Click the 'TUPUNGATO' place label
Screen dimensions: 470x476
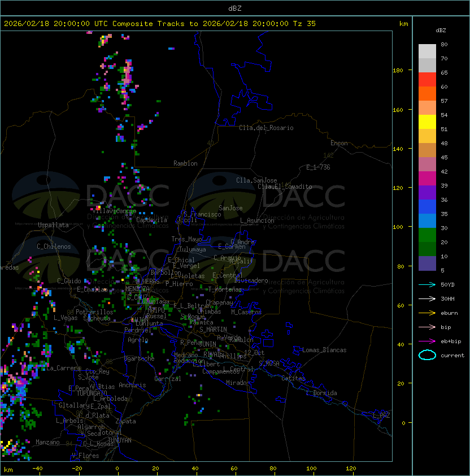92,393
